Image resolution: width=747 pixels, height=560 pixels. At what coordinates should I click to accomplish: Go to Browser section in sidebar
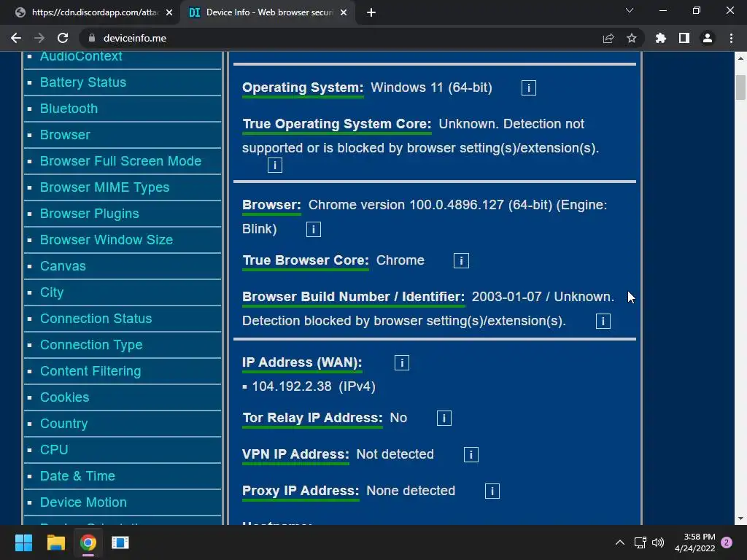pyautogui.click(x=65, y=135)
